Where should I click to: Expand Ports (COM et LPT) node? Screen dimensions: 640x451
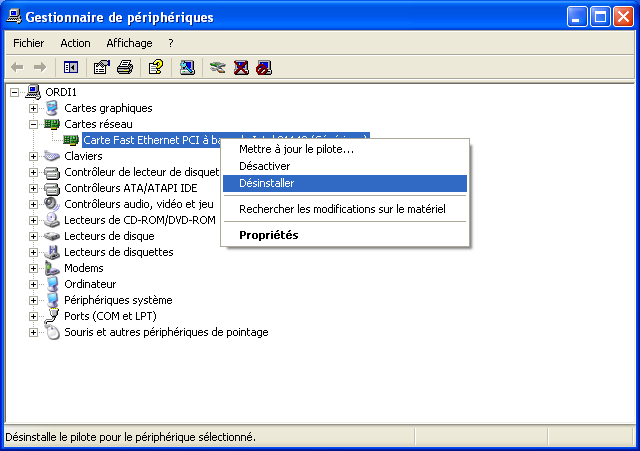(x=34, y=316)
